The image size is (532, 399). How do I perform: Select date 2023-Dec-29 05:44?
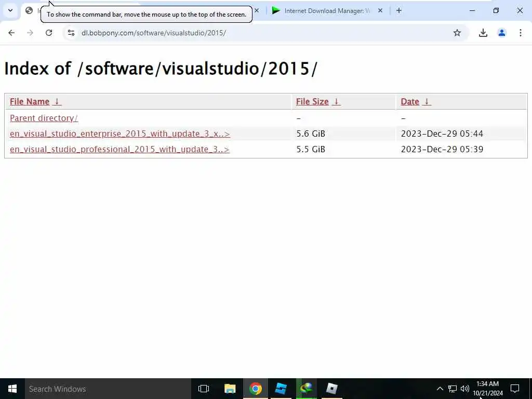[x=442, y=134]
